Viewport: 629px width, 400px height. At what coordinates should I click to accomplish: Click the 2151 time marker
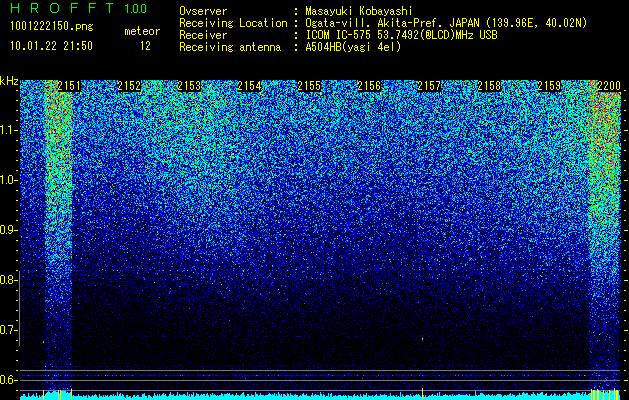click(x=69, y=86)
